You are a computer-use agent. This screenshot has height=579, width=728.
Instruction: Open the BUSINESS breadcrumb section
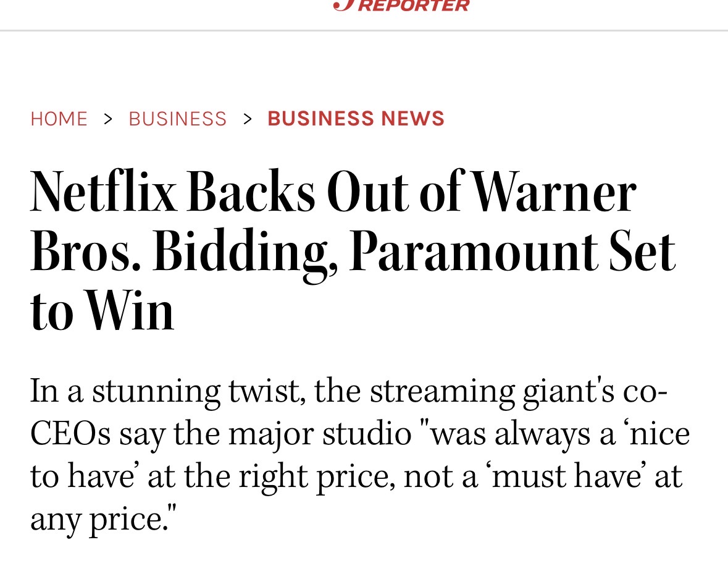pyautogui.click(x=178, y=119)
